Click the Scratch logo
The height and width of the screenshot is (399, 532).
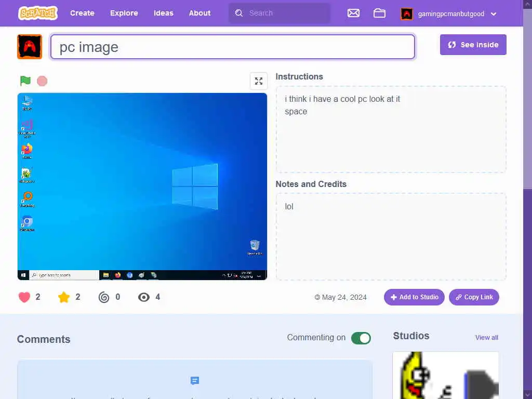(x=37, y=13)
